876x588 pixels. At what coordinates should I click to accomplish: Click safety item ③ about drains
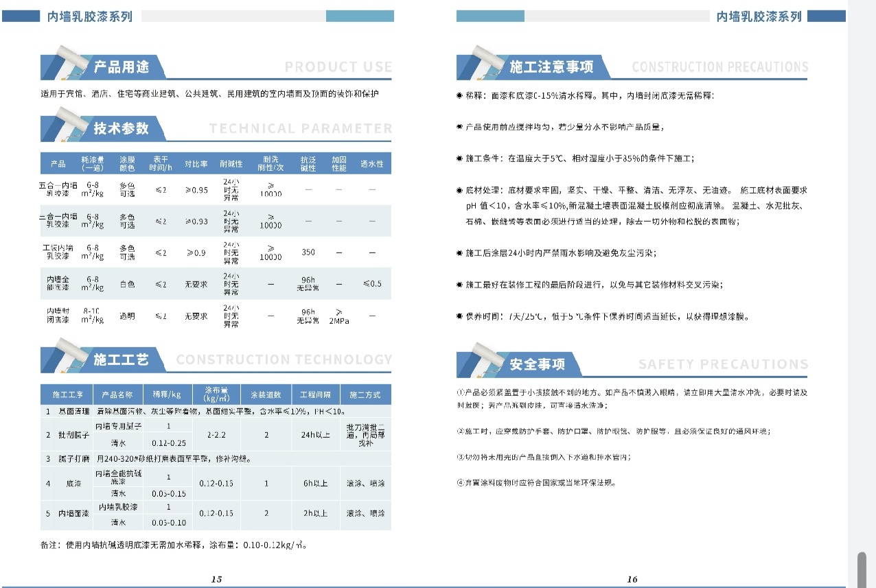point(543,457)
